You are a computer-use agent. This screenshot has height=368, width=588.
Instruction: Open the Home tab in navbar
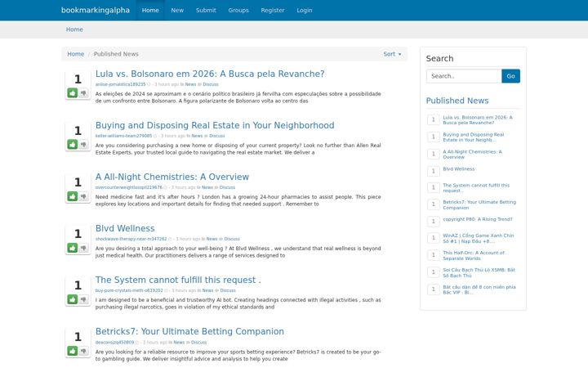point(150,10)
